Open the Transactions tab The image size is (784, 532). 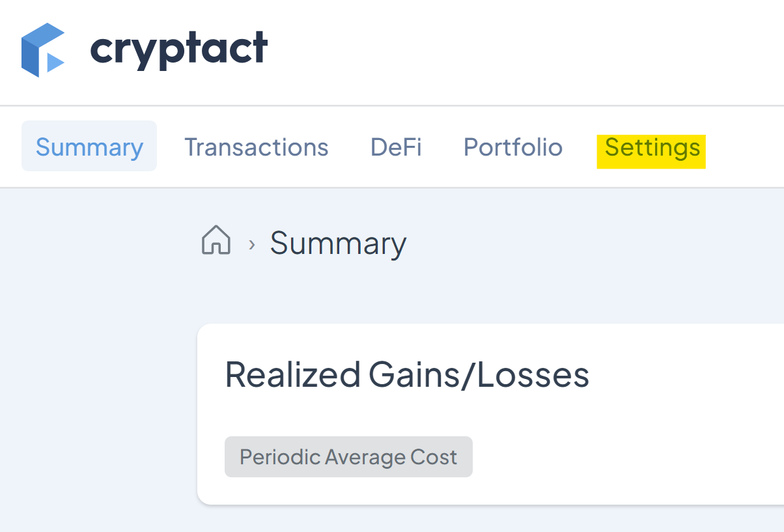pos(257,147)
